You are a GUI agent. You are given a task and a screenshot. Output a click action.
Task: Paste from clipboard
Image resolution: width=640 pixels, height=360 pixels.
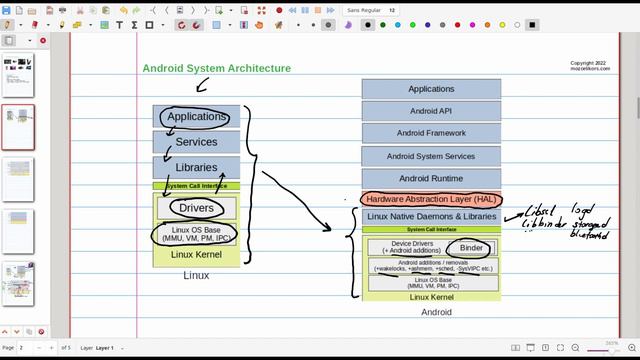click(106, 10)
